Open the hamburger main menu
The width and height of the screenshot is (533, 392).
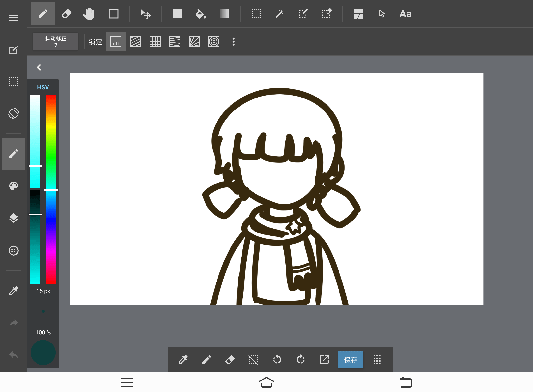14,18
